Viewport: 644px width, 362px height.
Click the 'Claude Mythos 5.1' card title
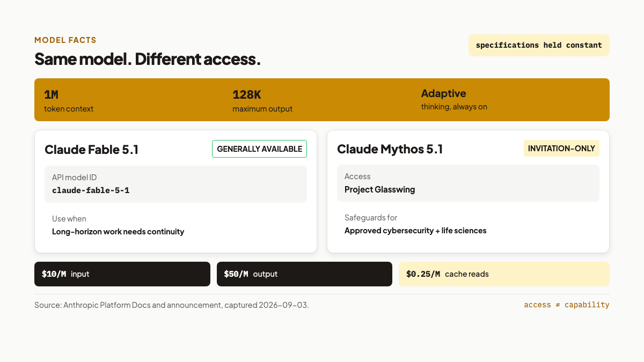tap(390, 149)
